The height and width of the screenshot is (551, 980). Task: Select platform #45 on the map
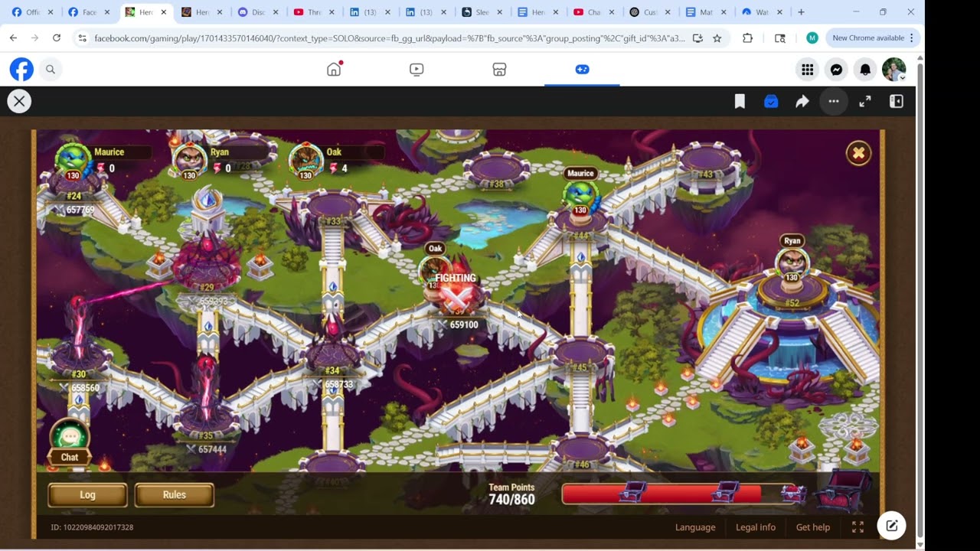[x=580, y=356]
